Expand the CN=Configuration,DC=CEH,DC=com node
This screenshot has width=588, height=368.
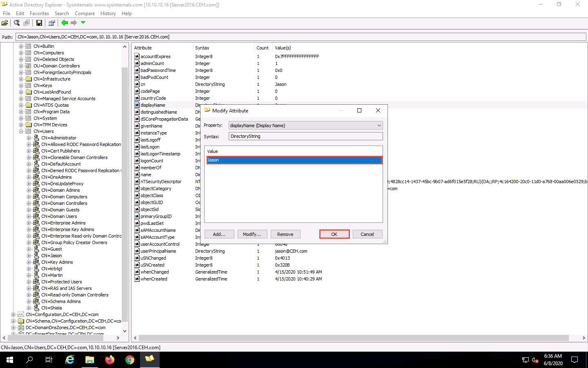pos(13,314)
